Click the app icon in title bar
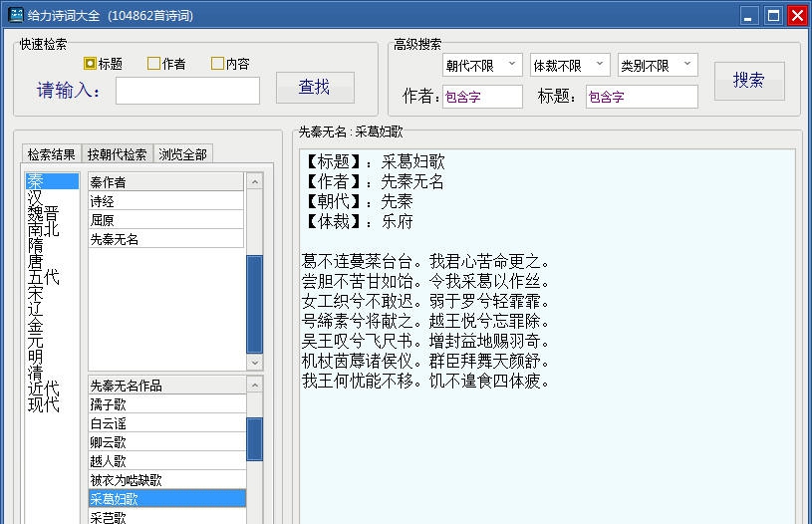Viewport: 812px width, 524px height. 16,15
